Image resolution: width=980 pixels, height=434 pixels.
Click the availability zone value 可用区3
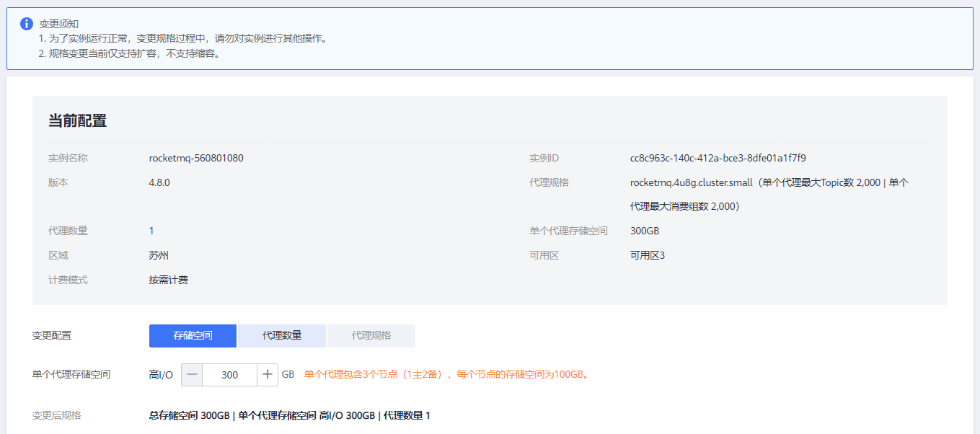648,255
